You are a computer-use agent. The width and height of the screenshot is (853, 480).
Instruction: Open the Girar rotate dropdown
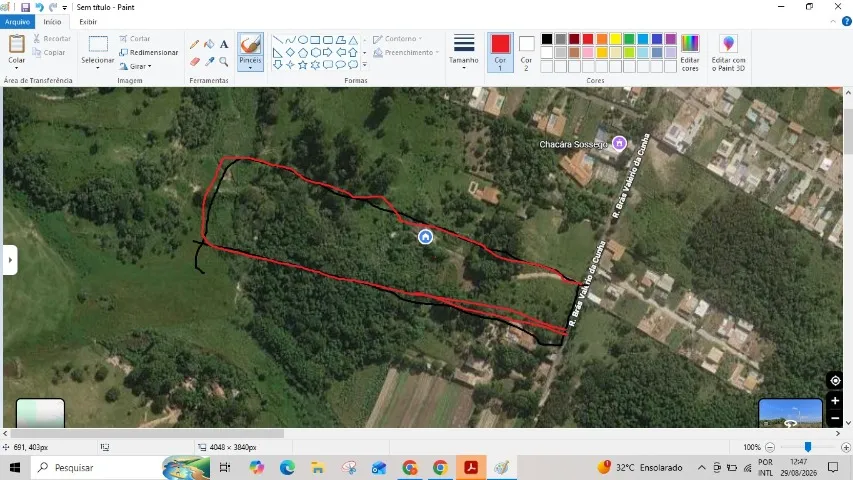[x=135, y=66]
